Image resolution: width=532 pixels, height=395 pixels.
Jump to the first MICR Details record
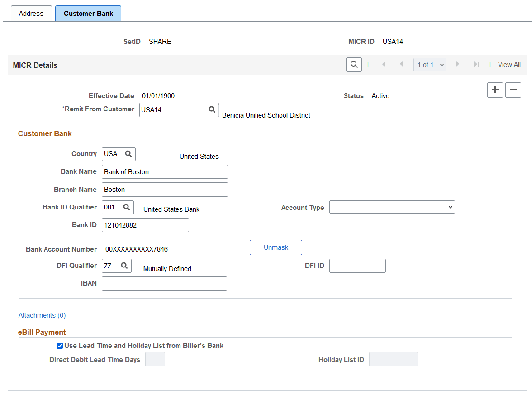point(383,64)
